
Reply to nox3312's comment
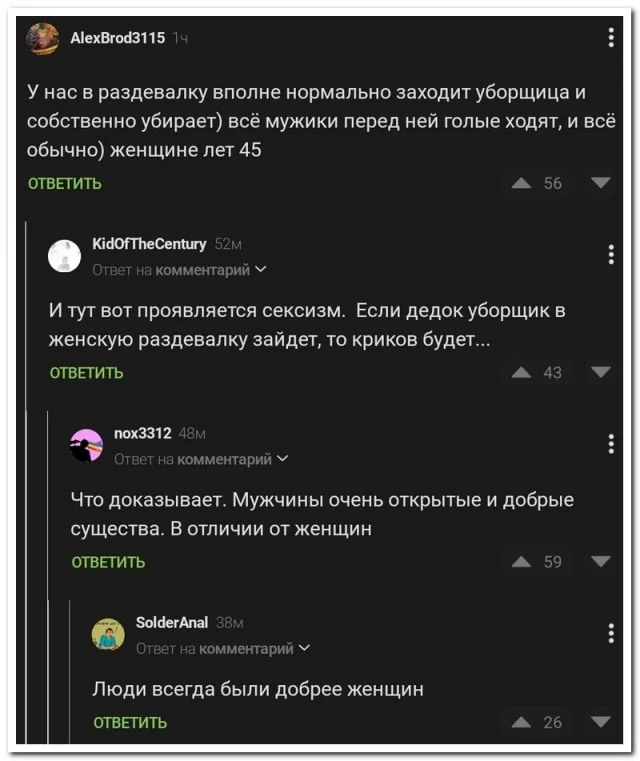(x=108, y=562)
